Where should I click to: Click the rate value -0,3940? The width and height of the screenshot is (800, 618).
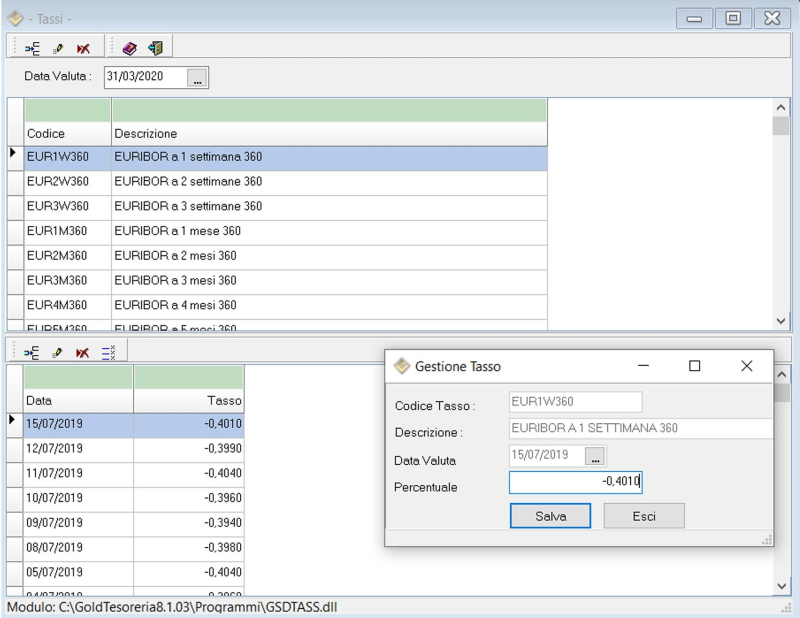coord(223,523)
